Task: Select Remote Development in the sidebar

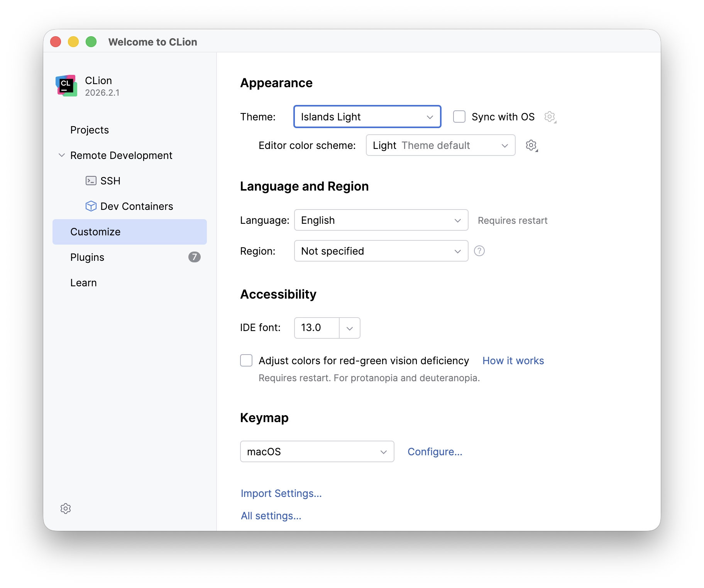Action: tap(130, 155)
